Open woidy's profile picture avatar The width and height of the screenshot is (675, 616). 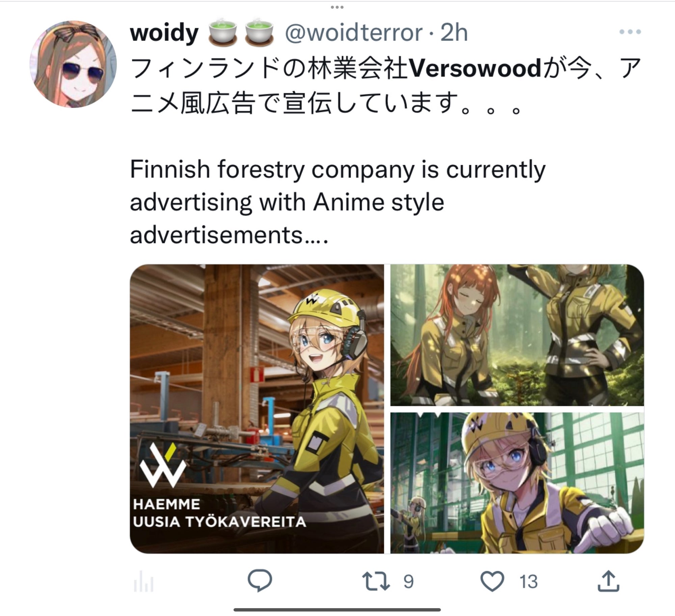click(73, 64)
